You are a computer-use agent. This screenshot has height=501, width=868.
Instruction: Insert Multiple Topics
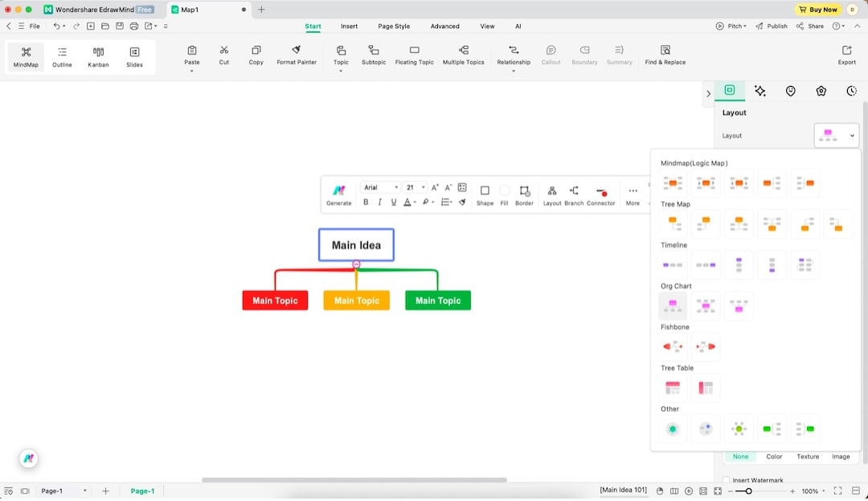point(464,55)
